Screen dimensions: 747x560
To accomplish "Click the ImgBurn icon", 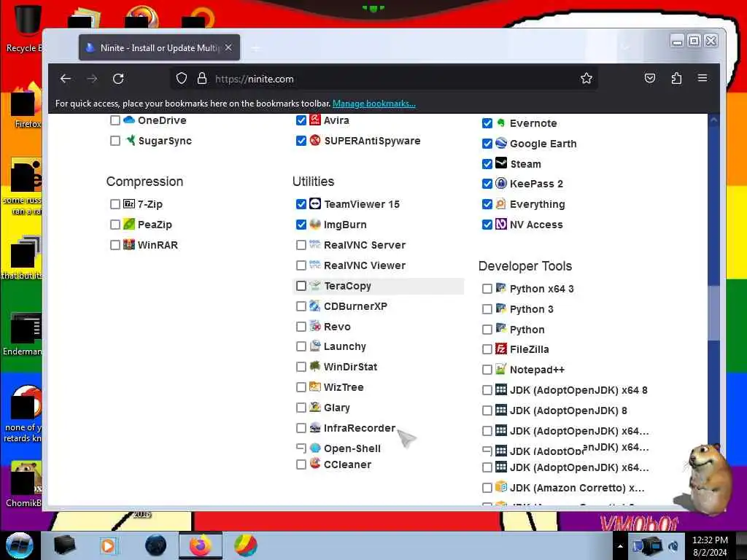I will click(x=315, y=225).
